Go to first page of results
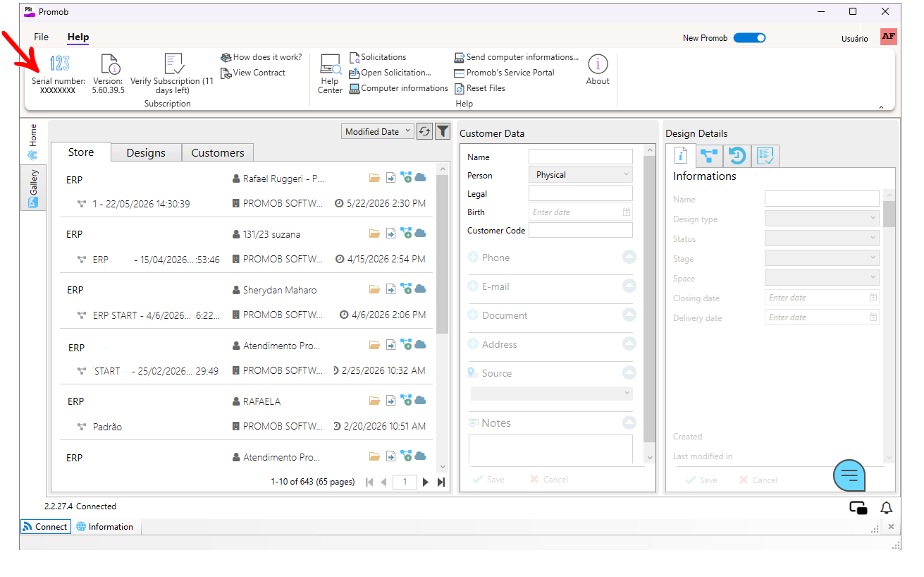This screenshot has width=924, height=577. click(369, 482)
